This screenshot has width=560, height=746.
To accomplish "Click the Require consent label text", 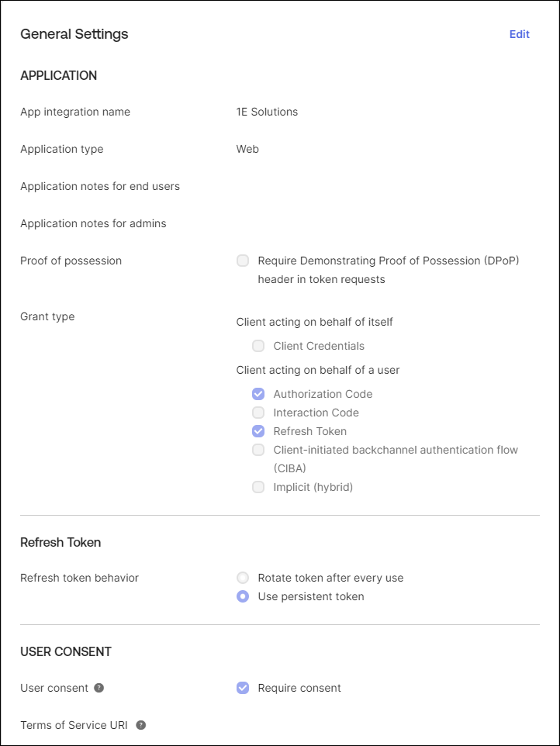I will 299,688.
